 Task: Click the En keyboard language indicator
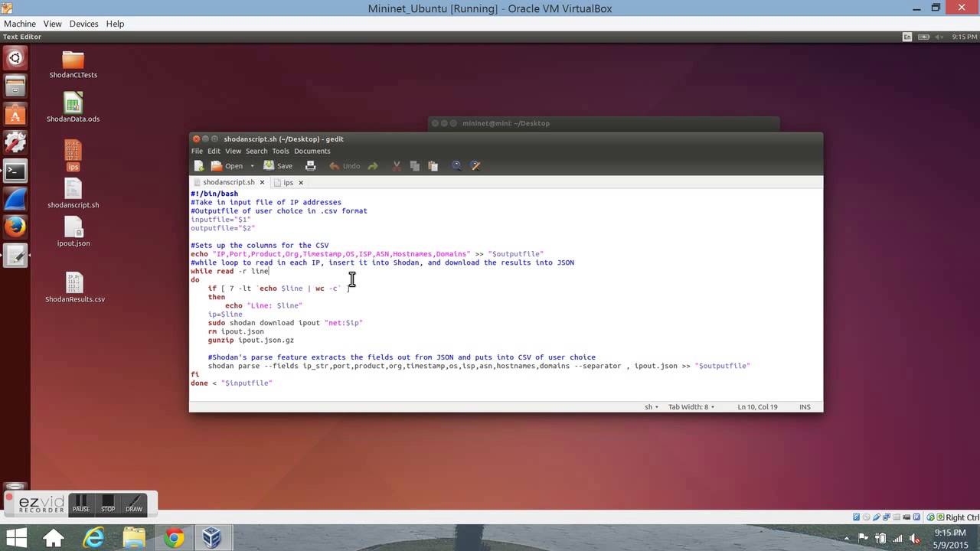tap(907, 37)
